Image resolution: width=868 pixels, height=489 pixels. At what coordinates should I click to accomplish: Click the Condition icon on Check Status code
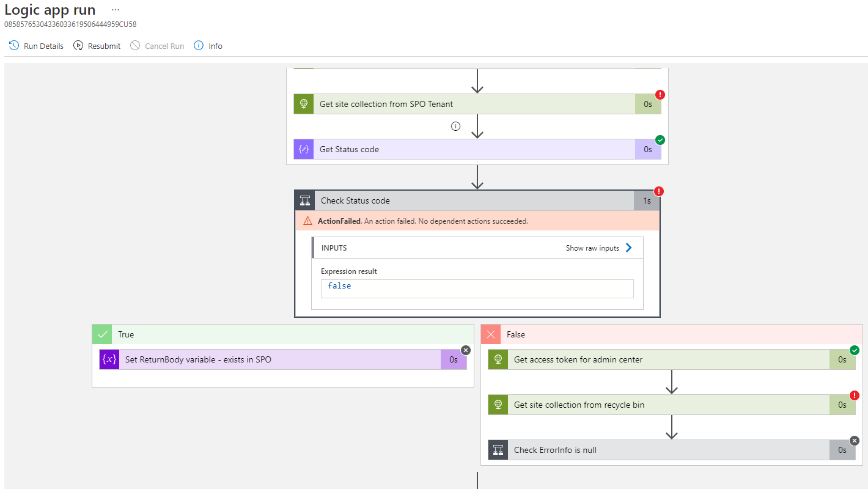304,200
